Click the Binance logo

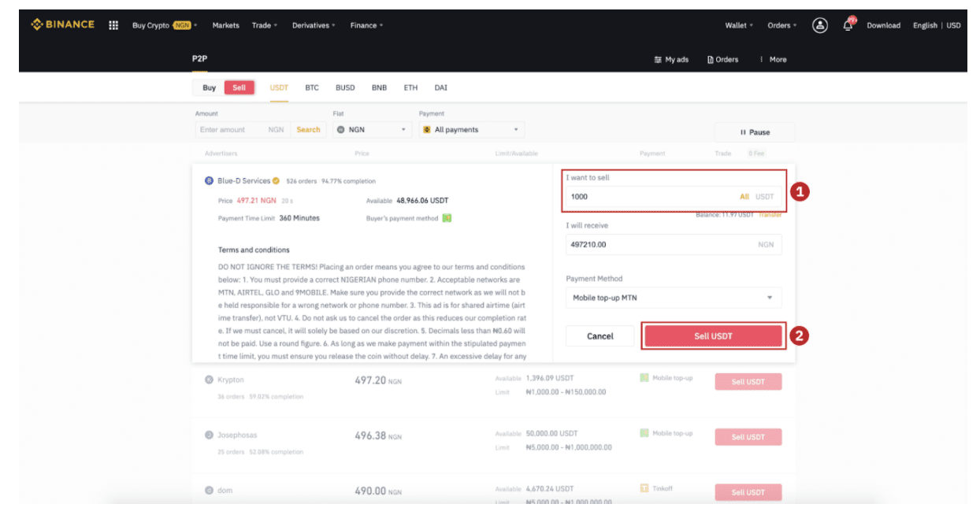[x=62, y=24]
